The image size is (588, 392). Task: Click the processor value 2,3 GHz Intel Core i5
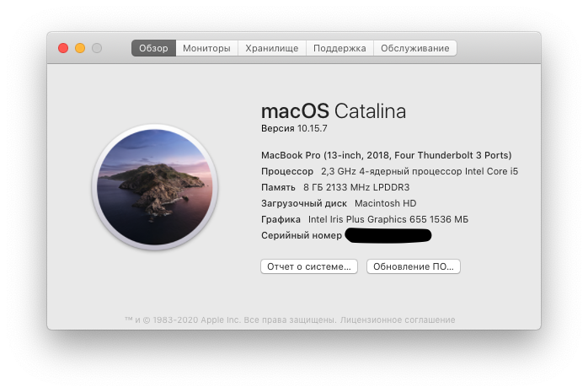(420, 171)
